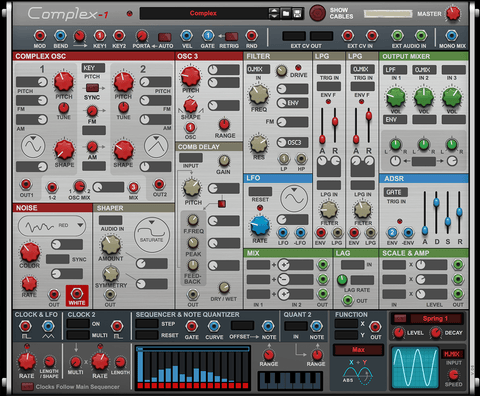Toggle the AUTO portamento switch
Screen dimensions: 480x396
pos(164,36)
